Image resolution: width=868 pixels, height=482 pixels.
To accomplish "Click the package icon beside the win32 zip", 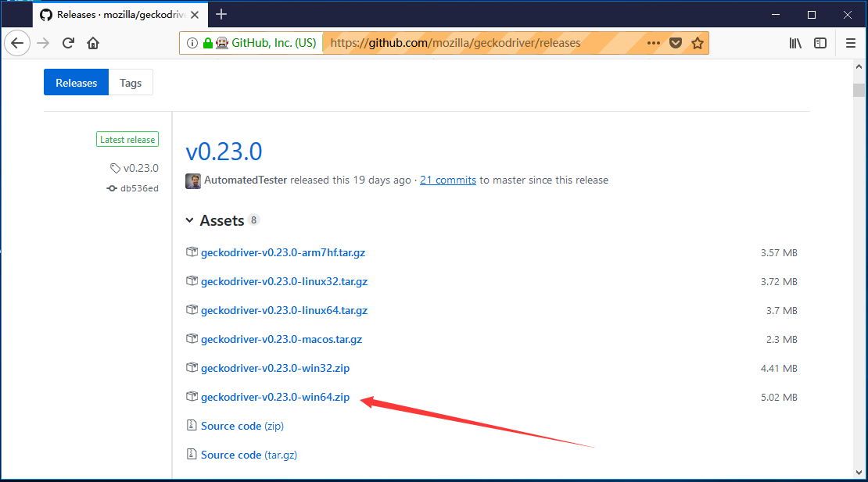I will coord(192,368).
